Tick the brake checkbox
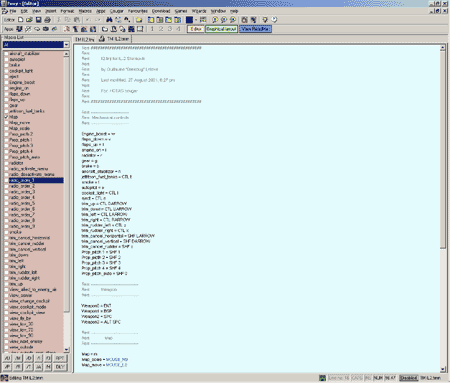 (x=6, y=65)
